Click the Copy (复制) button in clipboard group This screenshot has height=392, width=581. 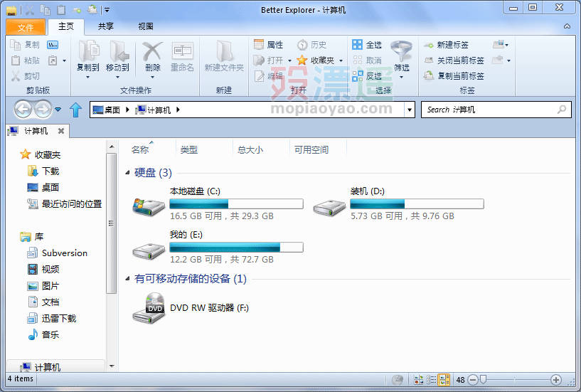tap(24, 45)
